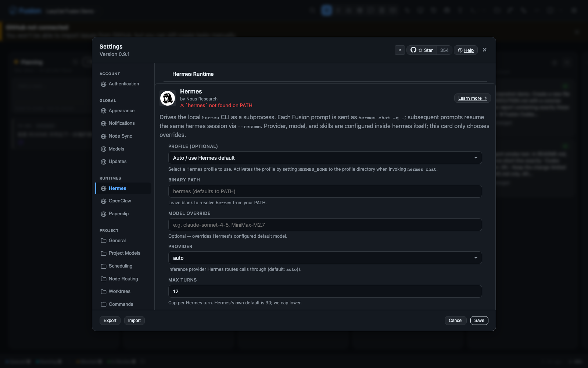Image resolution: width=588 pixels, height=368 pixels.
Task: Open the Help link in Settings header
Action: click(x=466, y=50)
